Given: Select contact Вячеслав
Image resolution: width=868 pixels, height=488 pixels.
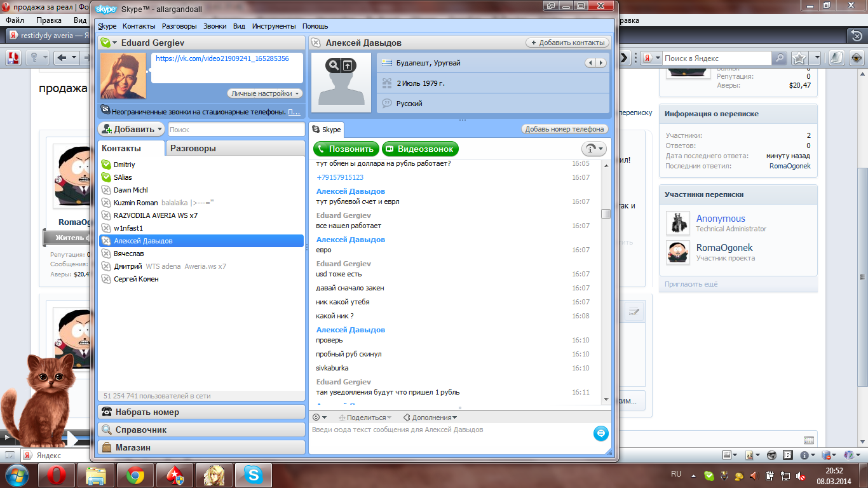Looking at the screenshot, I should [201, 254].
